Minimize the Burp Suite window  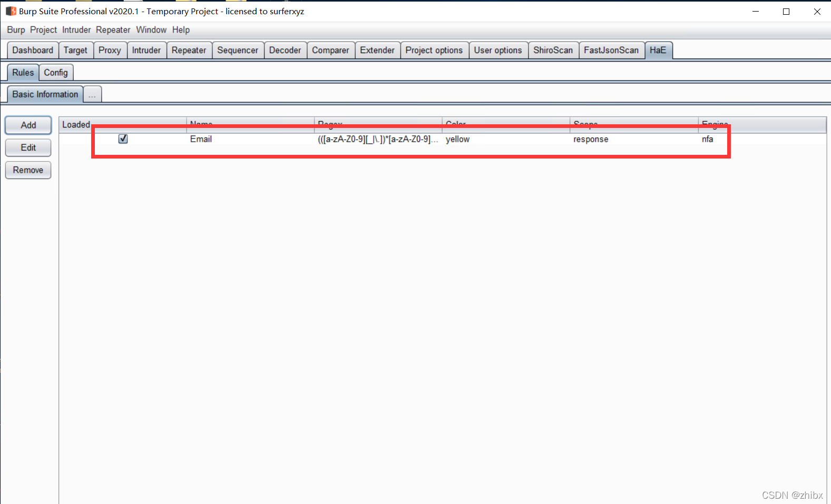tap(756, 11)
